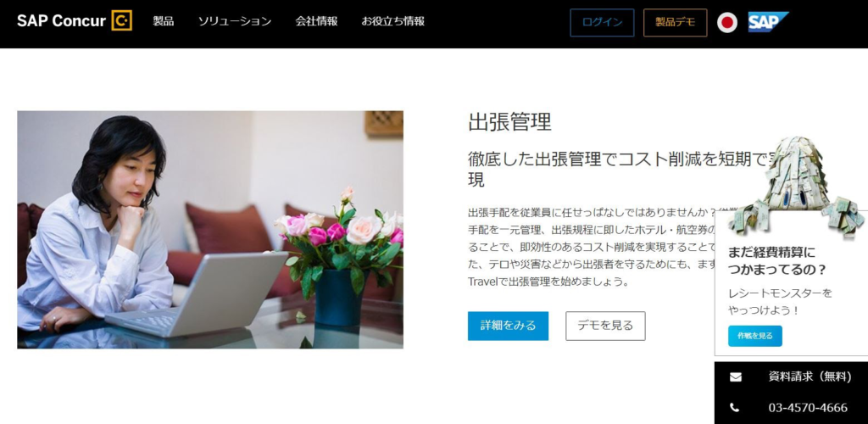This screenshot has width=868, height=424.
Task: Open the blue SAP logo
Action: tap(768, 22)
